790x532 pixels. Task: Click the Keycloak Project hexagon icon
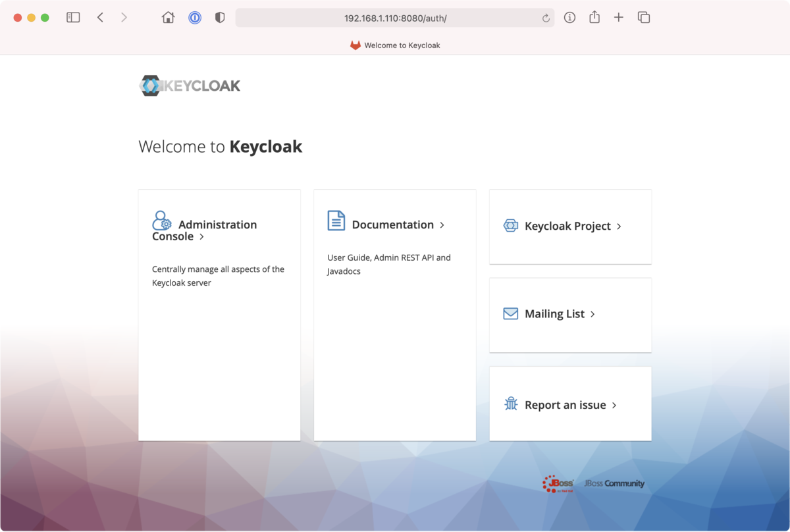pyautogui.click(x=511, y=225)
